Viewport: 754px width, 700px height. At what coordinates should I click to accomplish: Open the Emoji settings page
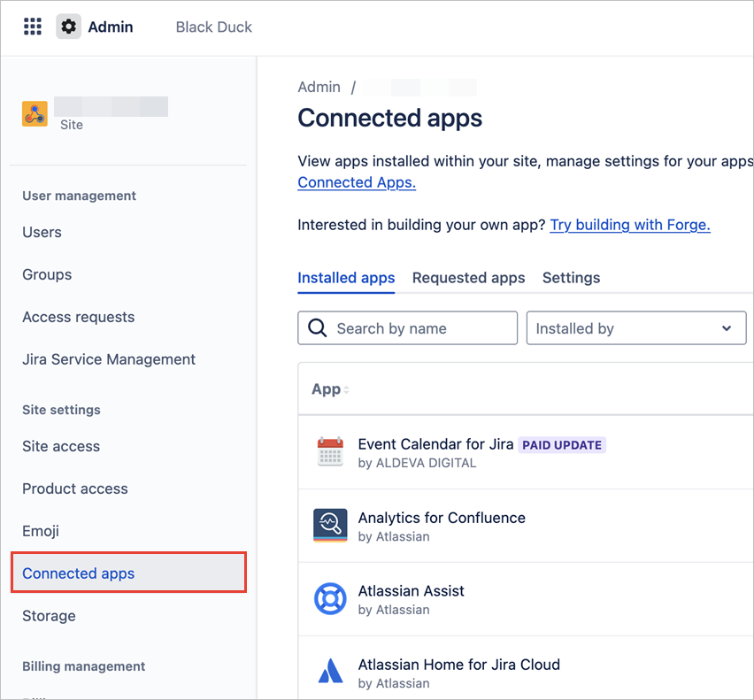pyautogui.click(x=41, y=531)
